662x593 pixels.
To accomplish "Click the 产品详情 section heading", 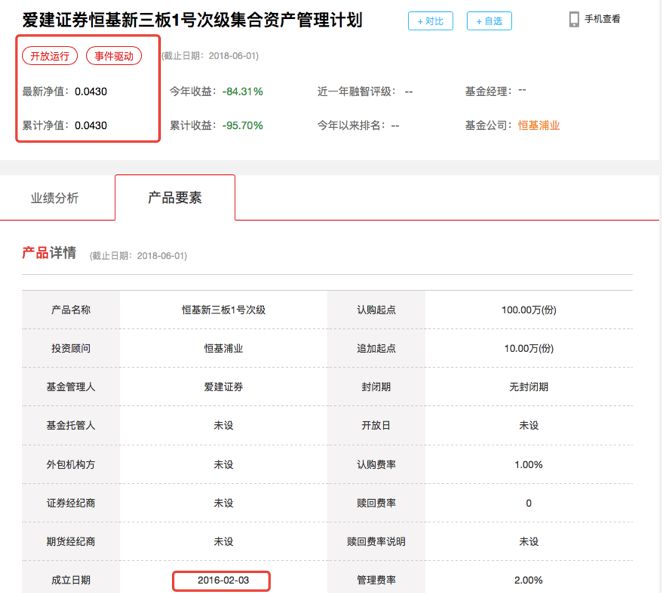I will point(49,253).
